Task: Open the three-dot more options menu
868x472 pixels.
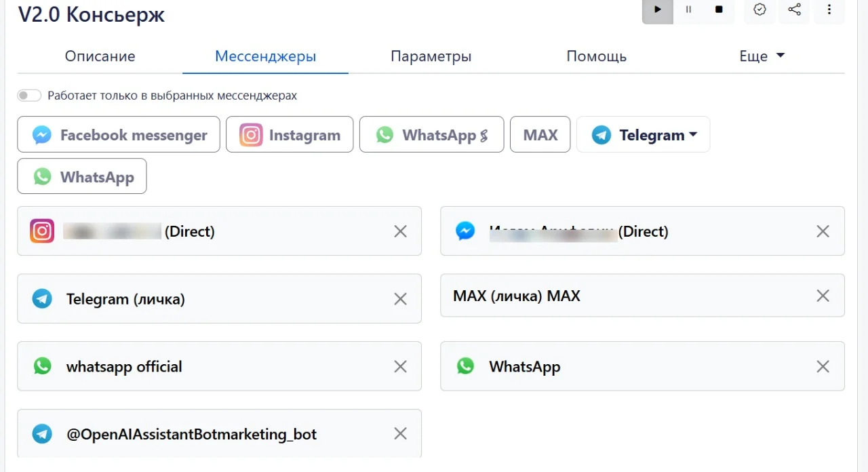Action: 829,10
